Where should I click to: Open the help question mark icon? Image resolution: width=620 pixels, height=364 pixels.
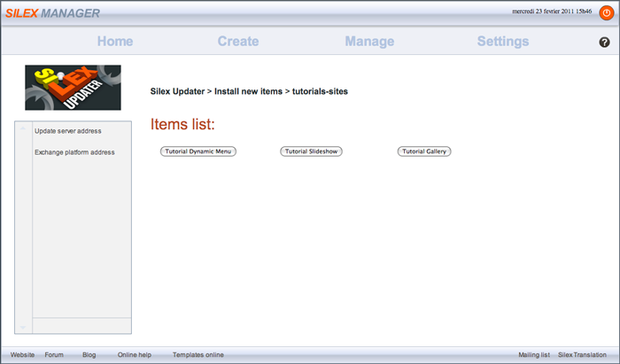click(604, 42)
